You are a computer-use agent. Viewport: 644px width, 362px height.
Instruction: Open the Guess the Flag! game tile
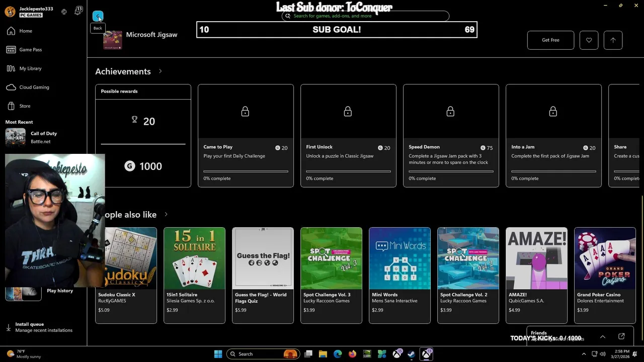tap(263, 275)
